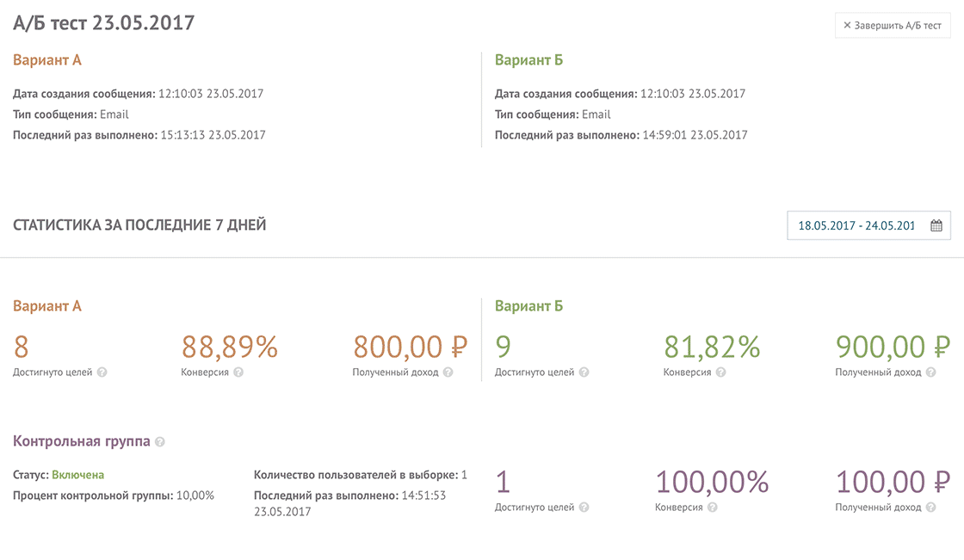
Task: Help icon next to Вариант А Достигнуто целей
Action: coord(102,372)
